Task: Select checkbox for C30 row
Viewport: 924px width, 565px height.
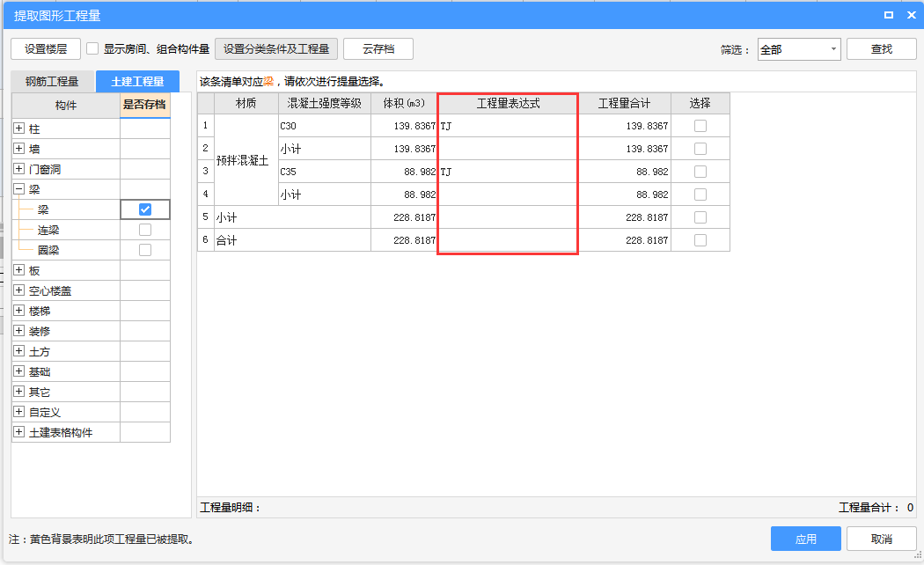Action: click(700, 126)
